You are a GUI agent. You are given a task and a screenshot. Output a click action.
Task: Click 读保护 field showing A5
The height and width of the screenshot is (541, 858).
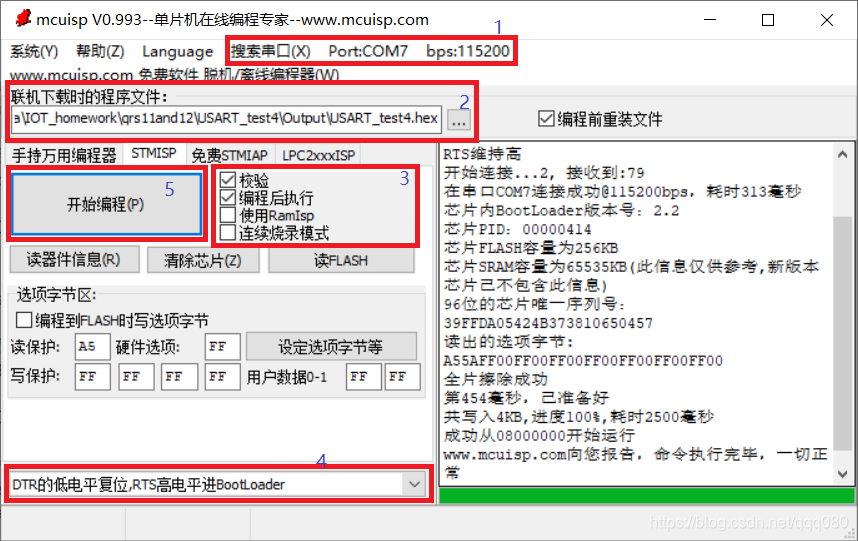click(92, 346)
